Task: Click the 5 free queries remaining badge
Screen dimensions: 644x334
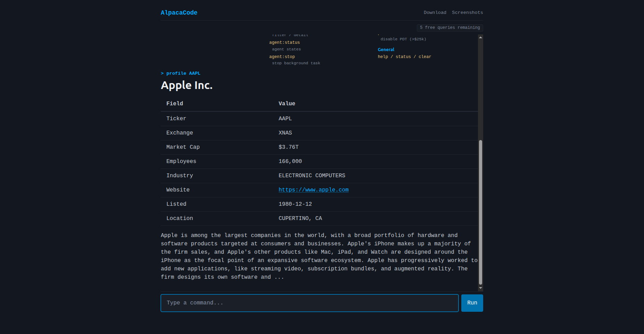Action: [449, 27]
